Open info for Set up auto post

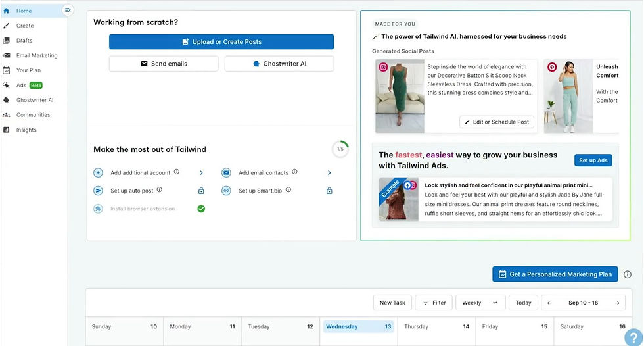pos(159,190)
